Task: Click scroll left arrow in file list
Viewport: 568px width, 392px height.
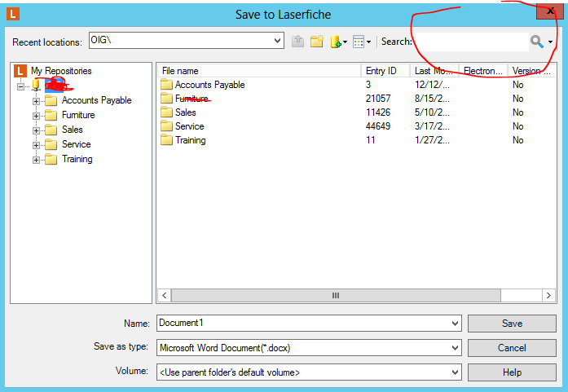Action: pos(165,295)
